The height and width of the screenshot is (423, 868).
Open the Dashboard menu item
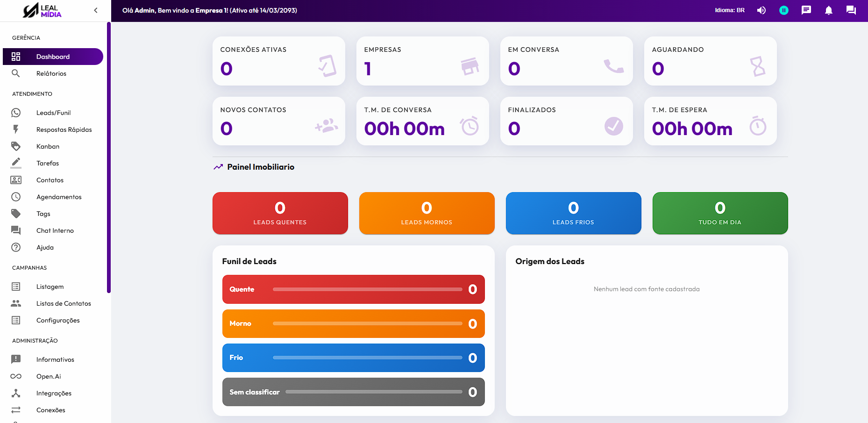(x=53, y=57)
